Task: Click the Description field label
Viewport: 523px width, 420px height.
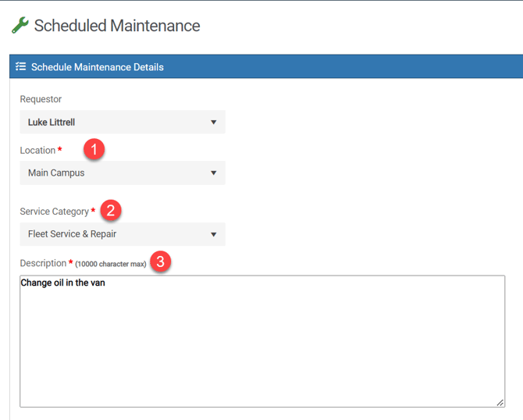Action: tap(43, 264)
